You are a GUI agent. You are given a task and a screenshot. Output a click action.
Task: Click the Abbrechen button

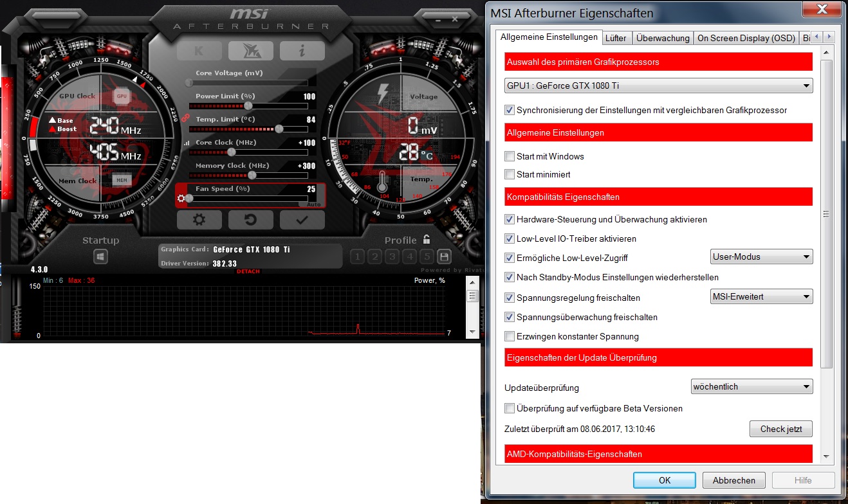734,480
